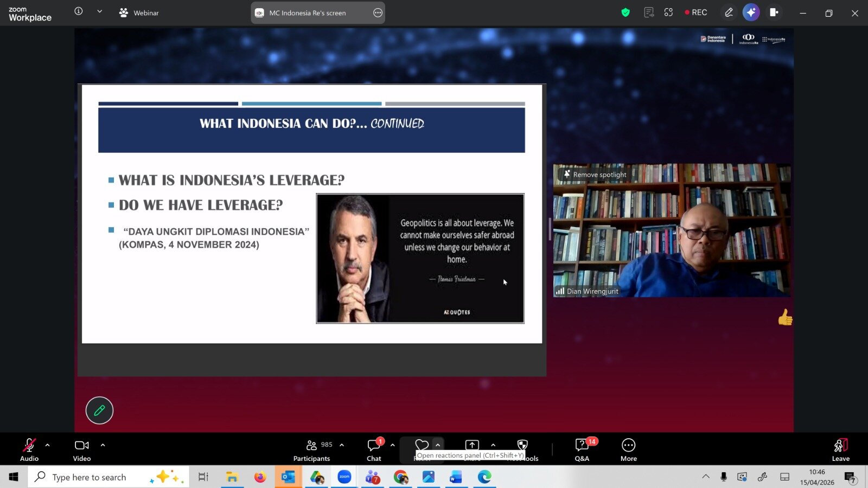868x488 pixels.
Task: Expand video options next to Video
Action: [x=103, y=445]
